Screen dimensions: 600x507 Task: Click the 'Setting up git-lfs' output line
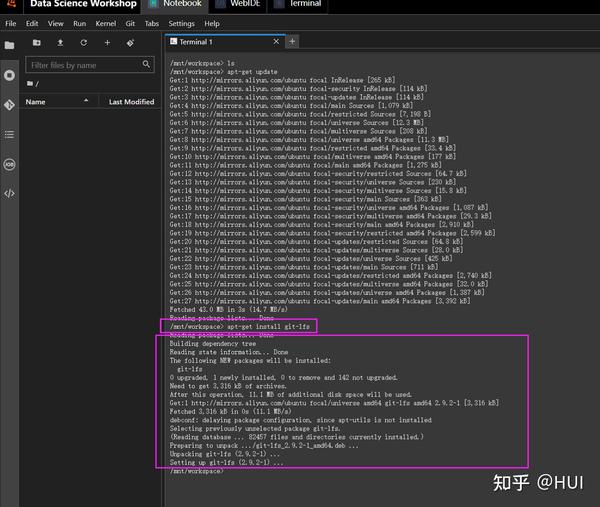[x=227, y=462]
